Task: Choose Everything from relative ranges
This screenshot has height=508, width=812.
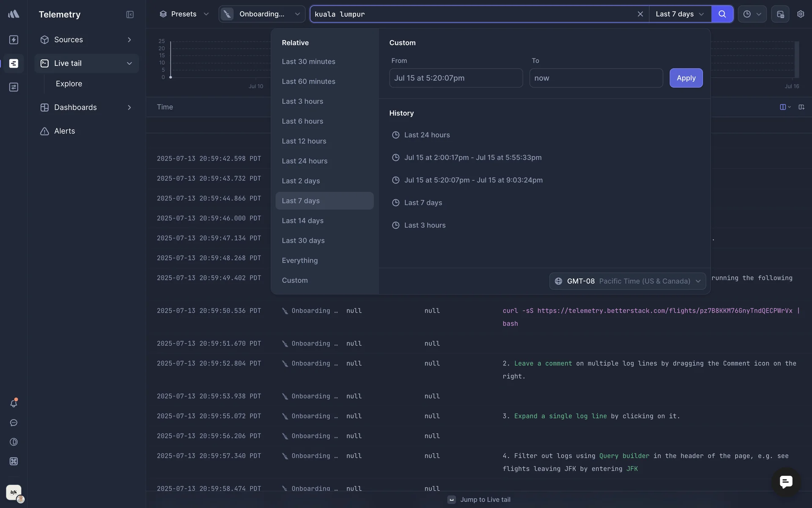Action: pos(299,260)
